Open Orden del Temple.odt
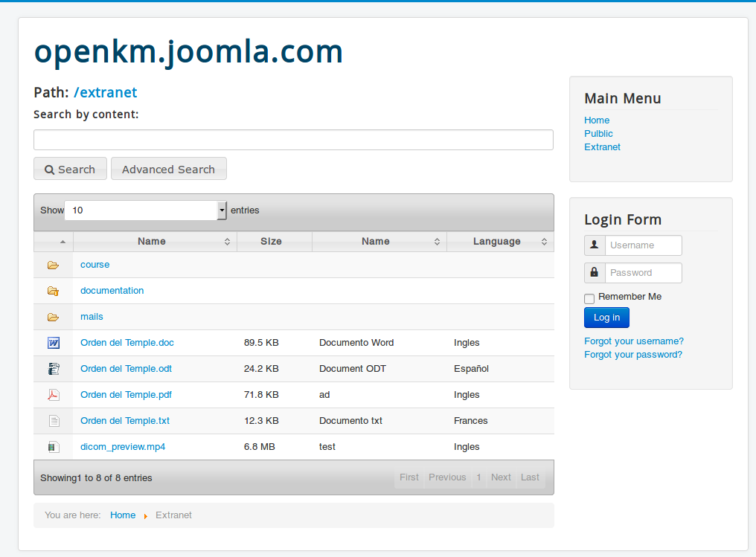Image resolution: width=756 pixels, height=557 pixels. 126,369
